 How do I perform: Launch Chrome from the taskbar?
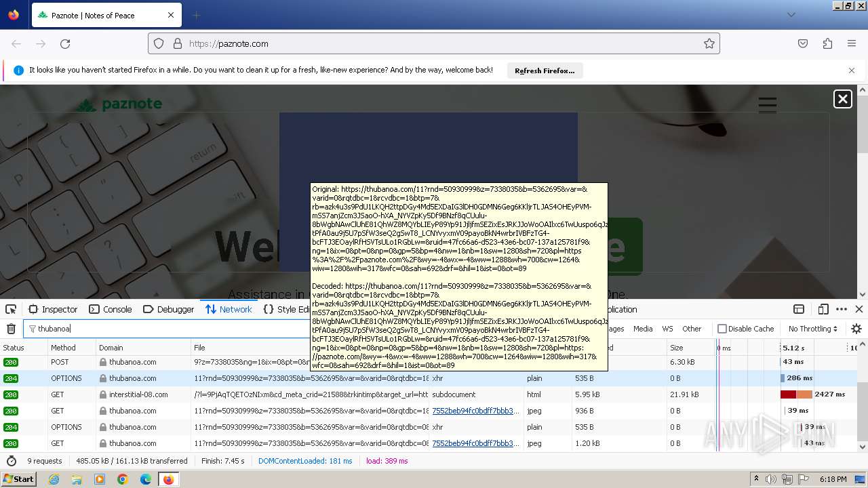tap(122, 479)
